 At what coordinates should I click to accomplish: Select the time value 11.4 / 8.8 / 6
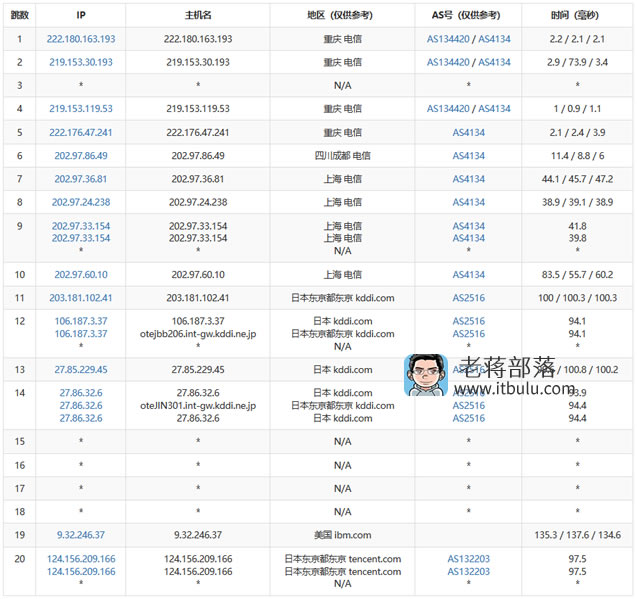[577, 156]
